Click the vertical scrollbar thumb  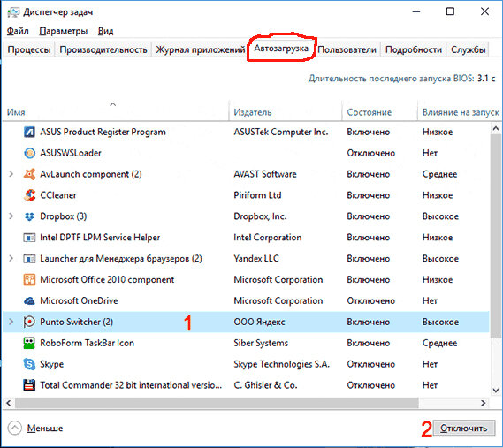pos(496,236)
